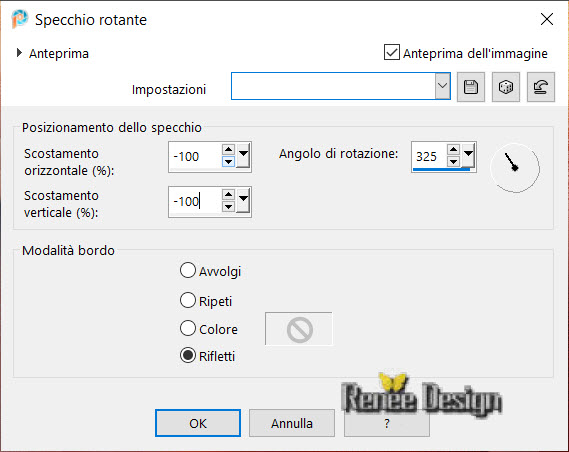Click the randomize parameters dice icon
The width and height of the screenshot is (569, 452).
505,87
